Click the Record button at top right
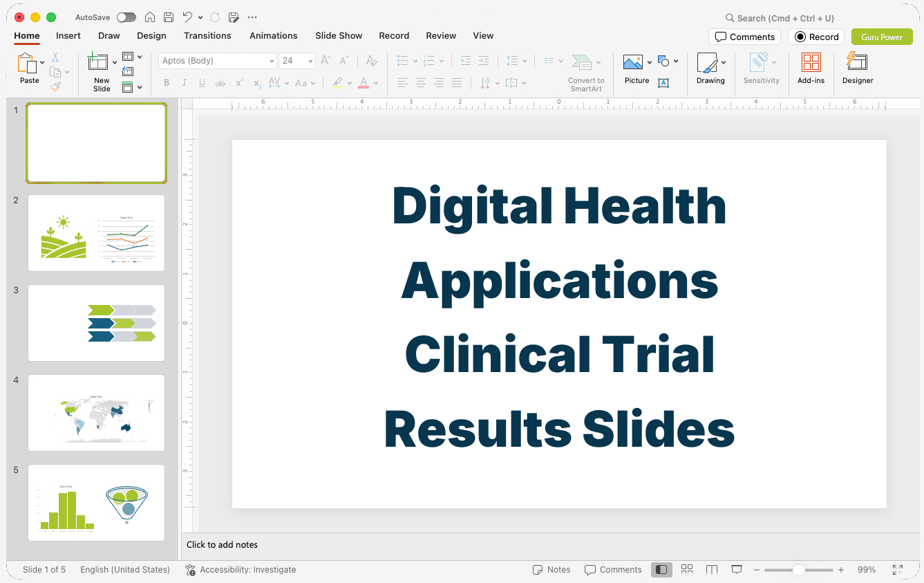The image size is (924, 583). pyautogui.click(x=816, y=37)
